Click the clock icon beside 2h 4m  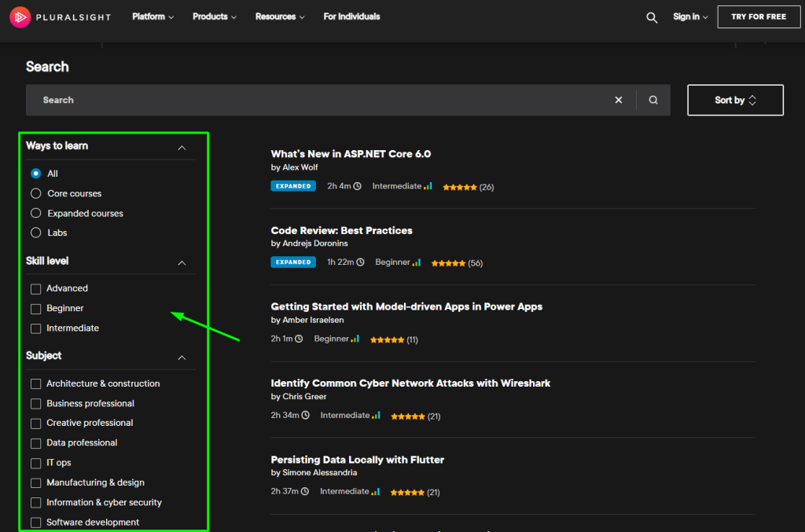[358, 186]
